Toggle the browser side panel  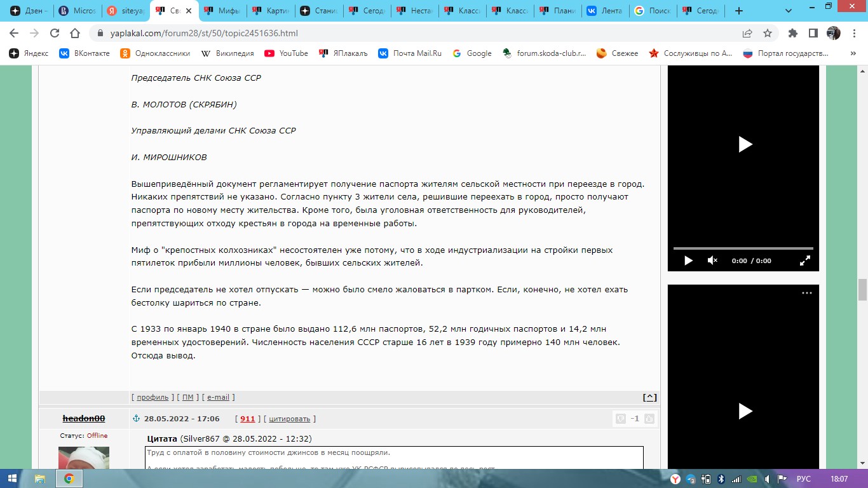point(813,33)
